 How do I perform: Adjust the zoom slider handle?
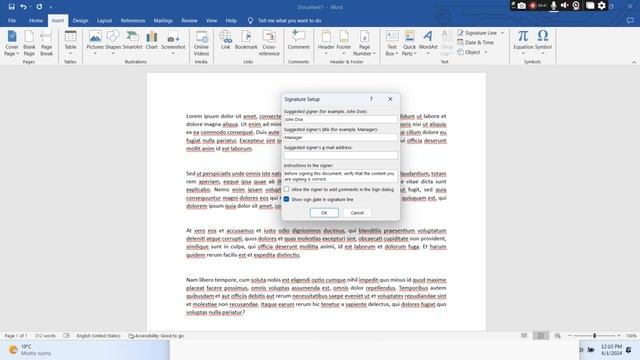click(595, 336)
